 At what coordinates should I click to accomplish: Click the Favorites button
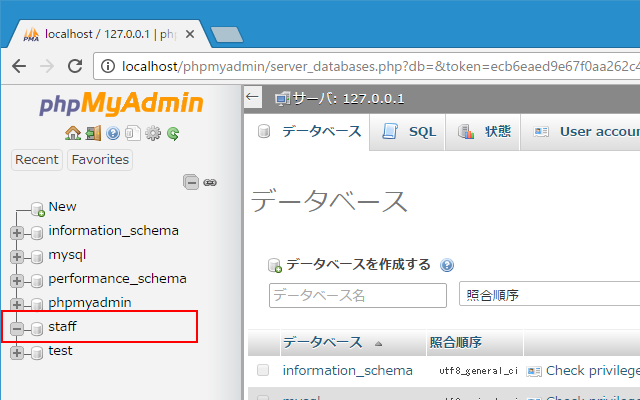click(x=100, y=160)
